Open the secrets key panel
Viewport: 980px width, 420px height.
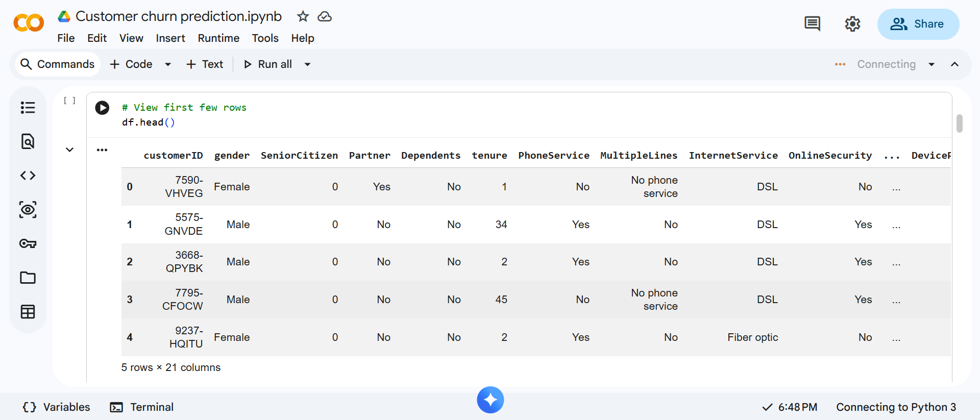coord(28,243)
